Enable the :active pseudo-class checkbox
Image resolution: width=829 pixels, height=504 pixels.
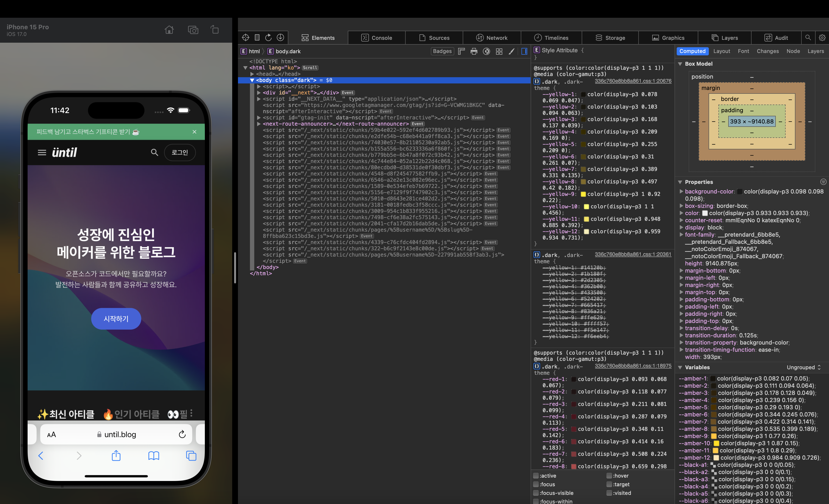point(536,476)
